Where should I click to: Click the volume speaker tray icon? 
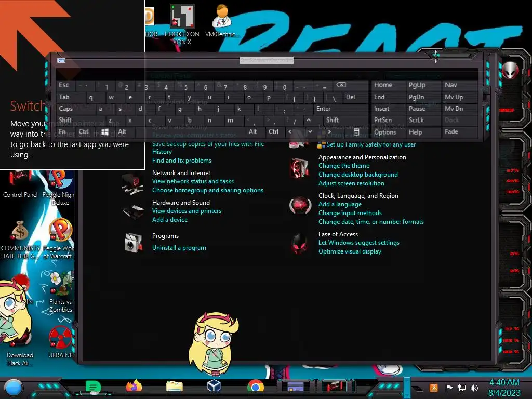click(x=474, y=388)
